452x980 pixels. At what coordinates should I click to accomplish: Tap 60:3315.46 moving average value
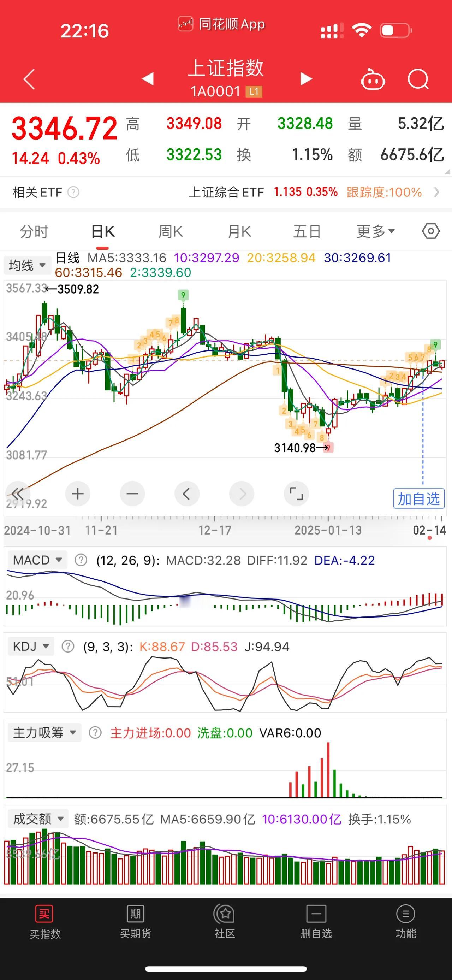89,273
